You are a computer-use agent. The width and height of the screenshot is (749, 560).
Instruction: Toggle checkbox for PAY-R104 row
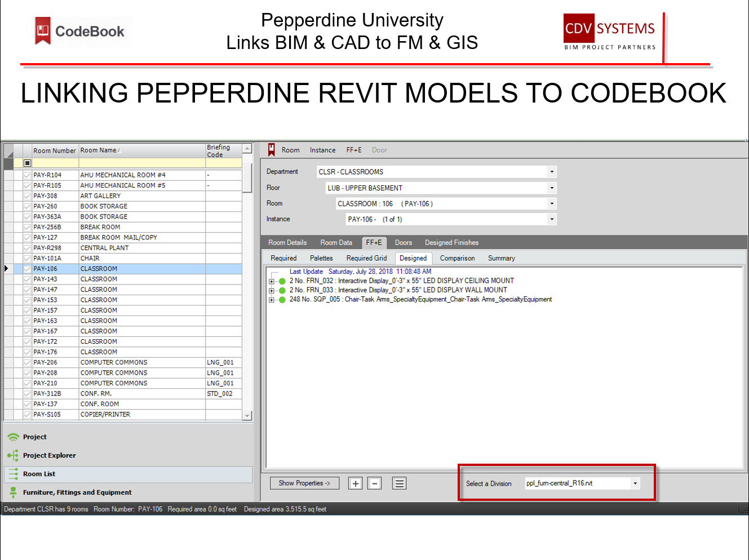click(x=27, y=175)
